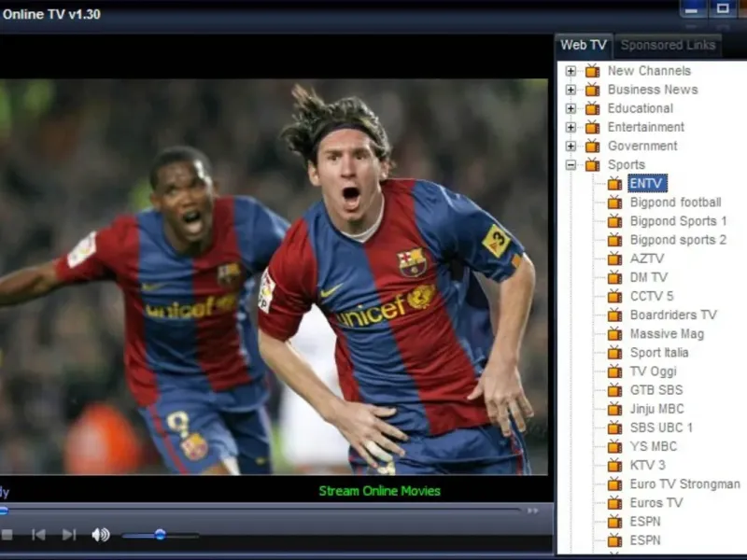Click the Bigpond football TV icon
Image resolution: width=747 pixels, height=560 pixels.
coord(614,202)
